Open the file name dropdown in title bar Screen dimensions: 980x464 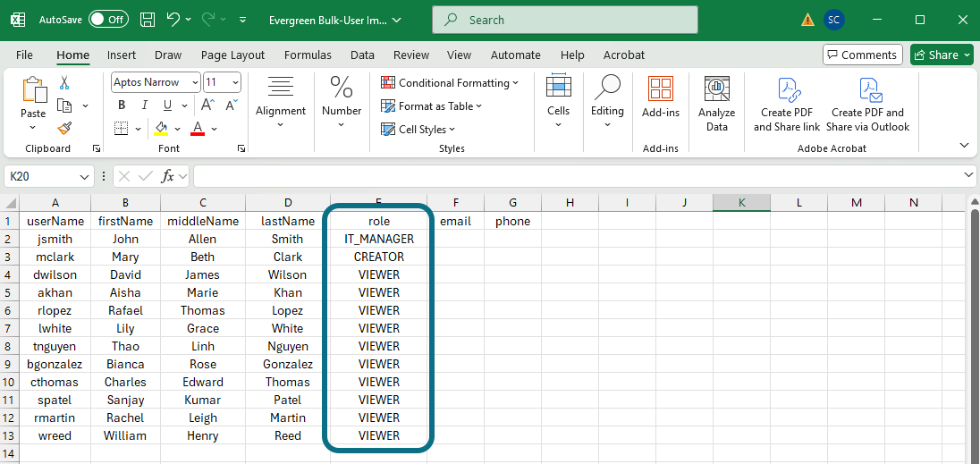pos(395,20)
